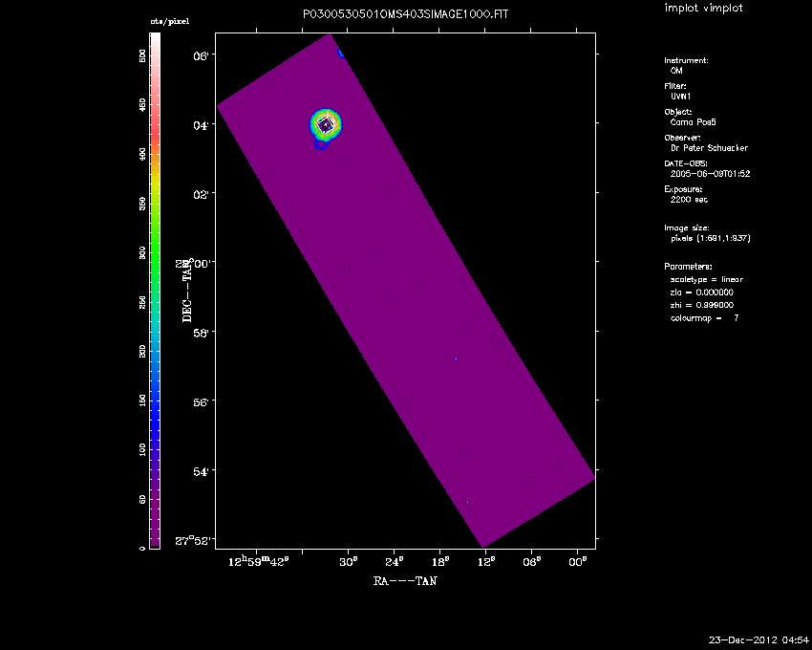Click the declination tick label 02'
The image size is (812, 650).
tap(201, 195)
